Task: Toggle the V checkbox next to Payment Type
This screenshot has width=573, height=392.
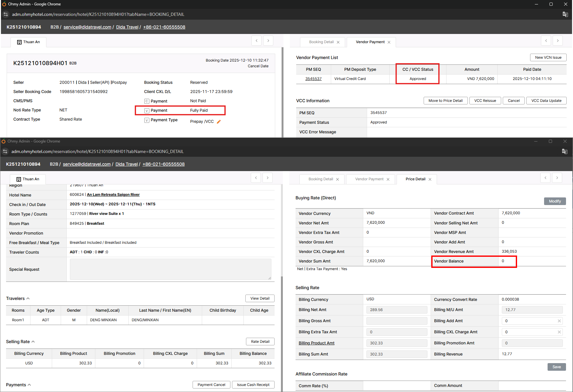Action: (x=147, y=120)
